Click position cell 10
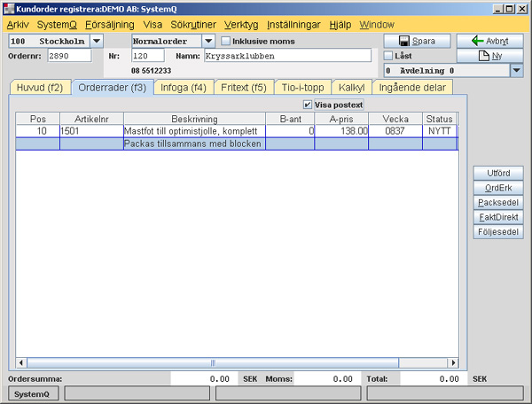 (37, 131)
